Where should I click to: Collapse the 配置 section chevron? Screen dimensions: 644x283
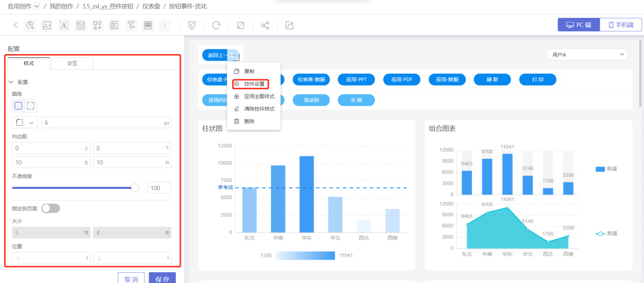tap(11, 82)
